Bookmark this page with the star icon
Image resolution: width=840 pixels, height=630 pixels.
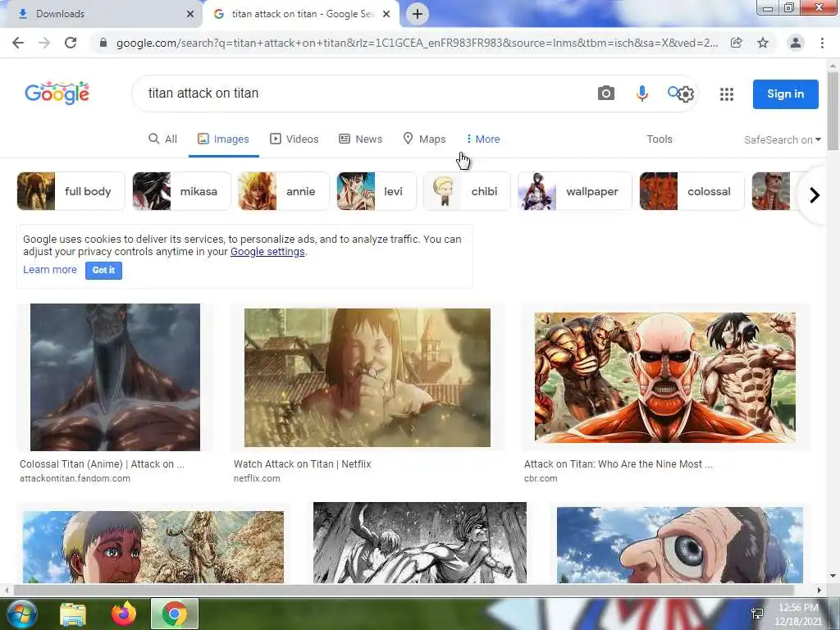pos(763,43)
